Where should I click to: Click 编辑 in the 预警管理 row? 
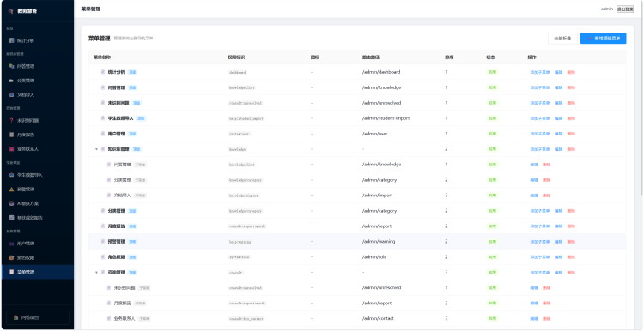coord(559,242)
